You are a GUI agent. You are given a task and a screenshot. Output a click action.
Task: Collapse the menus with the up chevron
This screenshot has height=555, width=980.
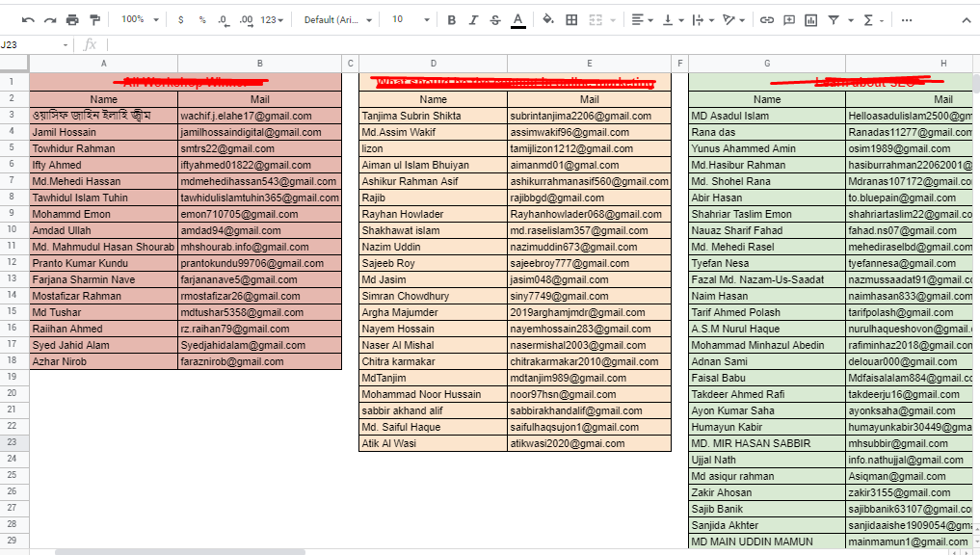click(967, 20)
